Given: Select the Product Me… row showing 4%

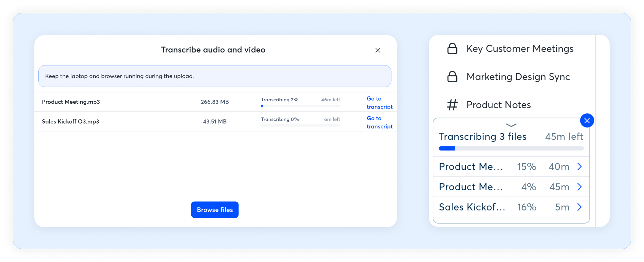Looking at the screenshot, I should [x=511, y=187].
